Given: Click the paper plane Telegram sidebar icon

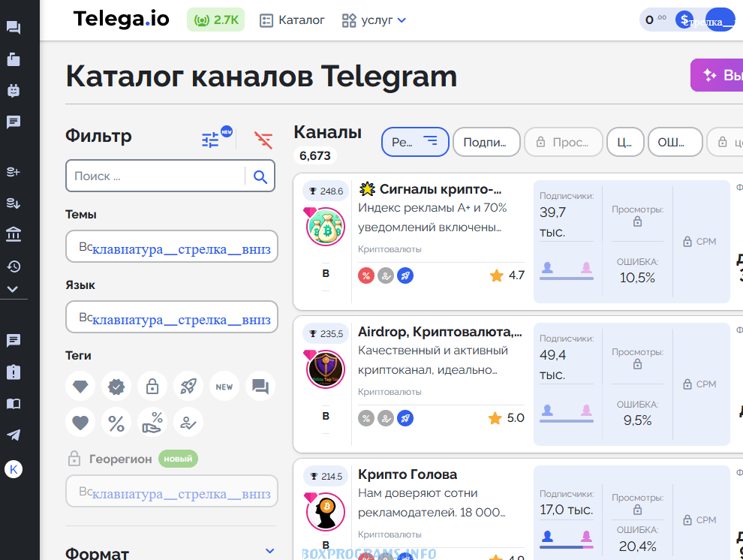Looking at the screenshot, I should (x=14, y=435).
